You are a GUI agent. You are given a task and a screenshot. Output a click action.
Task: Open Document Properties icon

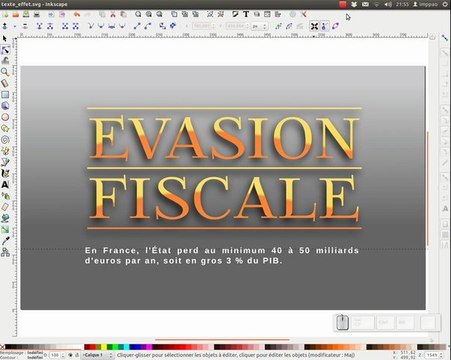coord(303,14)
